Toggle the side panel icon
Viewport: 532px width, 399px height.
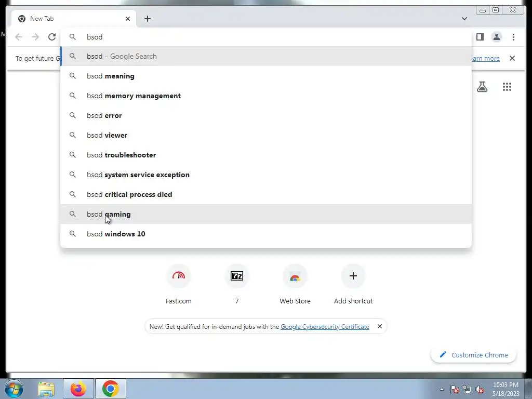(x=480, y=37)
